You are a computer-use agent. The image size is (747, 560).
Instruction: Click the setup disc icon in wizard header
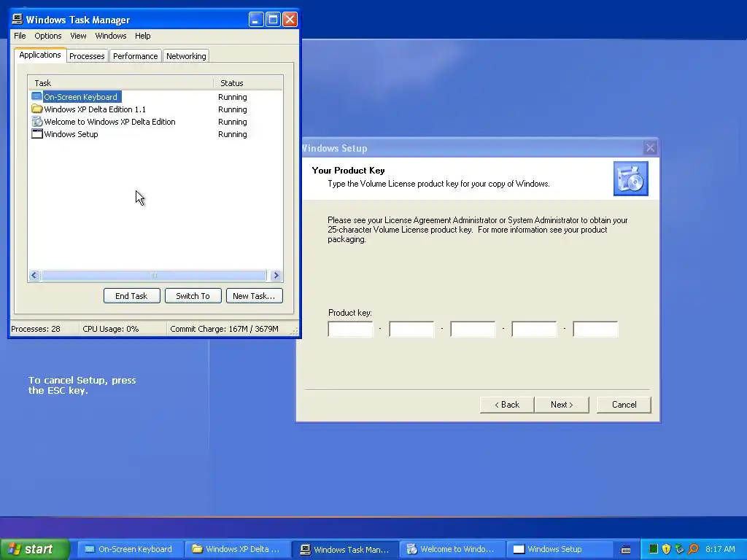[x=631, y=179]
